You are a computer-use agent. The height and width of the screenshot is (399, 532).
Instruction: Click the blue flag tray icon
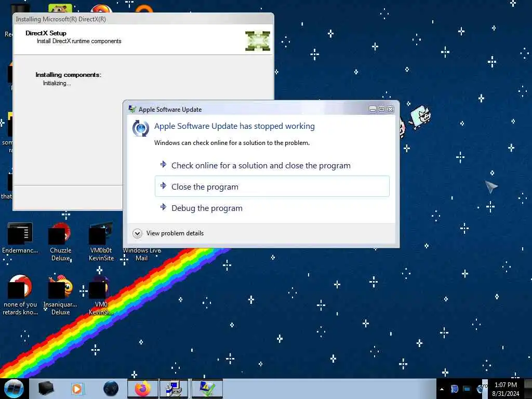click(454, 389)
